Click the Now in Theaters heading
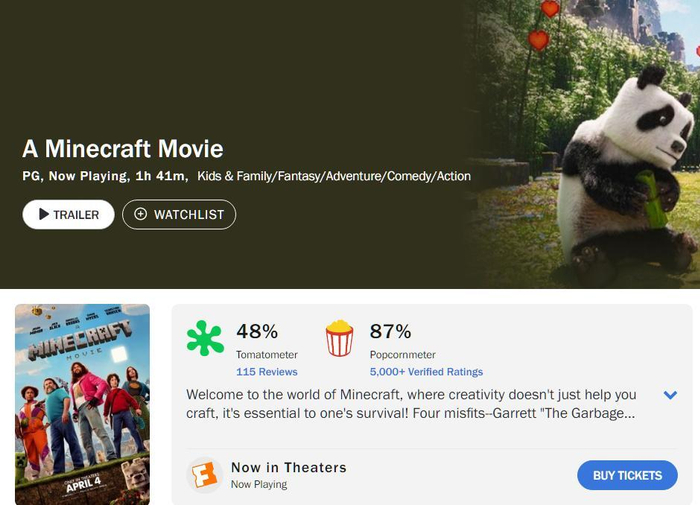This screenshot has width=700, height=505. click(x=288, y=467)
